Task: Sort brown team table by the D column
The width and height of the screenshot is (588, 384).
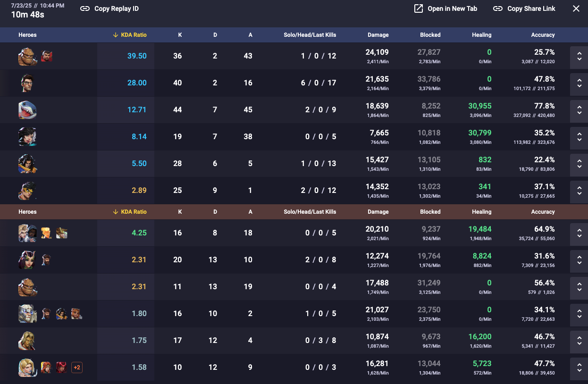Action: 215,212
